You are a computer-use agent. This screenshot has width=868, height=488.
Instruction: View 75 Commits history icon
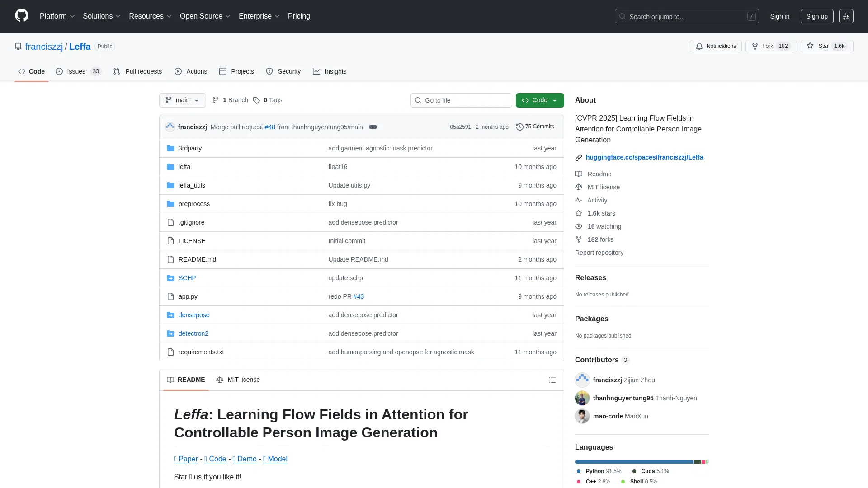(x=520, y=127)
